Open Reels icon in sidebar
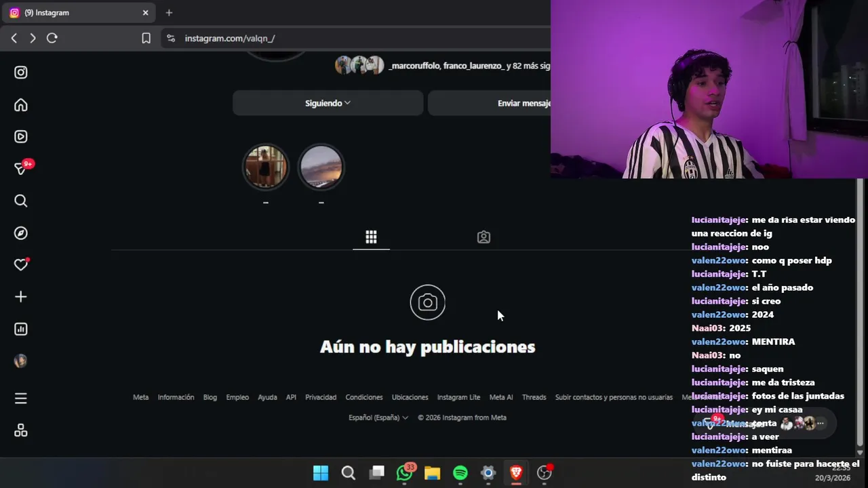Screen dimensions: 868x488 pos(21,136)
